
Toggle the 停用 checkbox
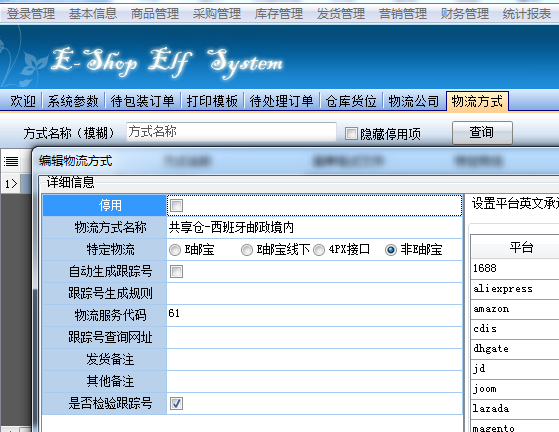[x=176, y=205]
